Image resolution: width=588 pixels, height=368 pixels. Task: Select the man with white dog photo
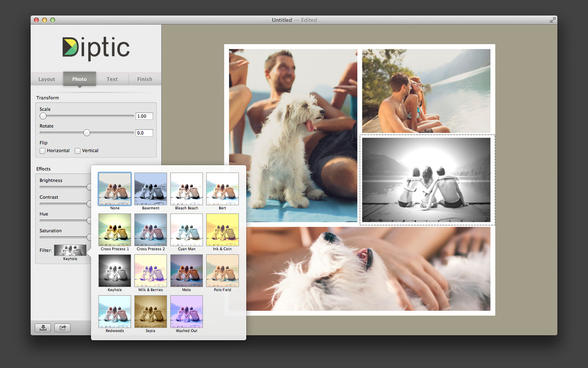coord(293,135)
